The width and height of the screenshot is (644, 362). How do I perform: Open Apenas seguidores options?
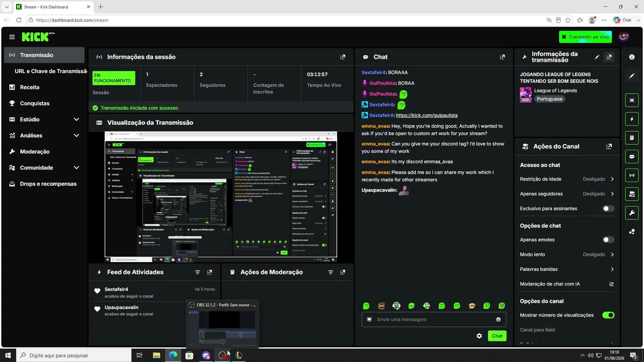click(x=567, y=194)
